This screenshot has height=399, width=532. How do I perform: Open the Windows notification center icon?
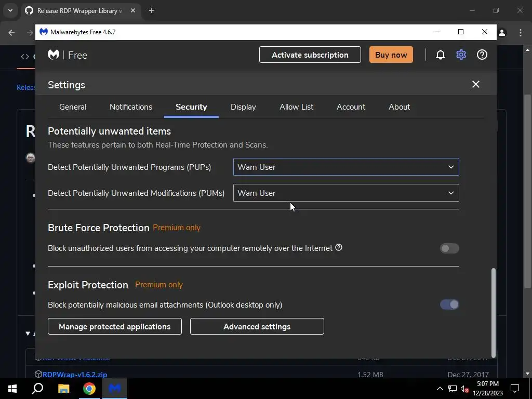pyautogui.click(x=515, y=389)
